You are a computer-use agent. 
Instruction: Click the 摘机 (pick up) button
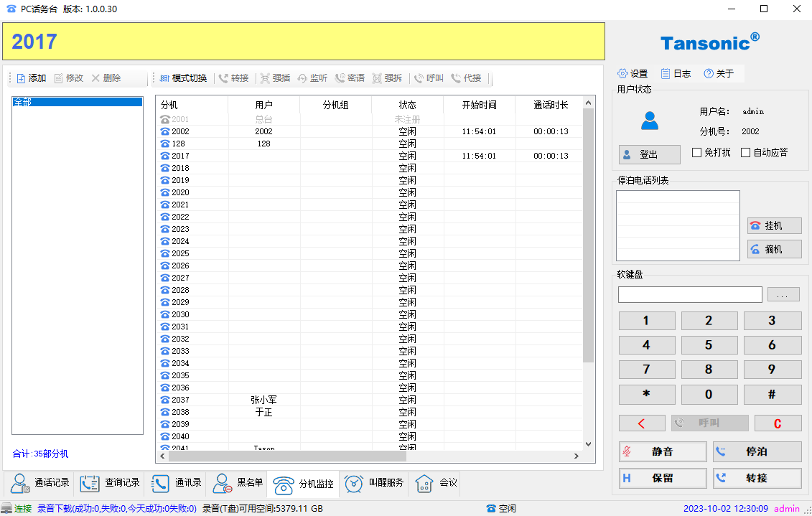[774, 250]
